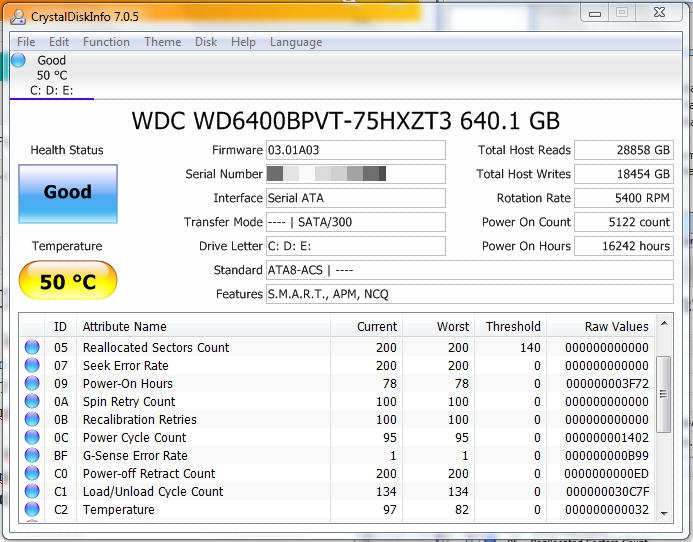693x542 pixels.
Task: Select the Recalibration Retries attribute name
Action: coord(140,420)
